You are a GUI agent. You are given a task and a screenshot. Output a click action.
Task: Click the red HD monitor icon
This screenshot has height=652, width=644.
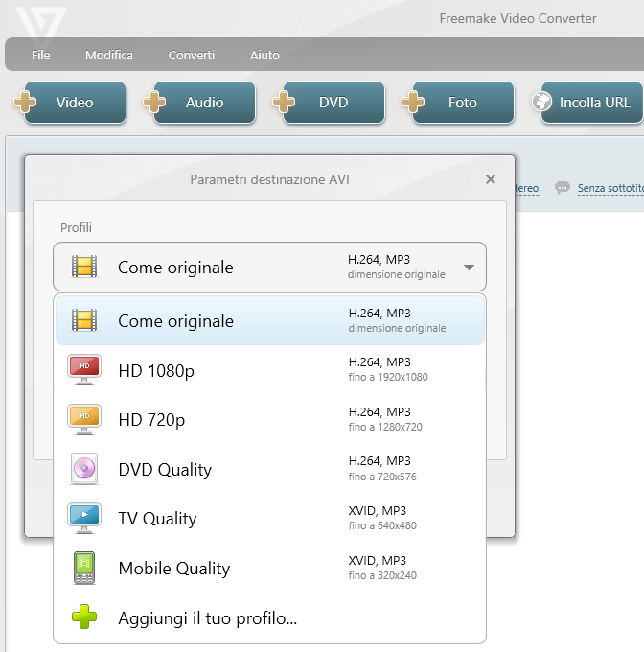tap(84, 370)
